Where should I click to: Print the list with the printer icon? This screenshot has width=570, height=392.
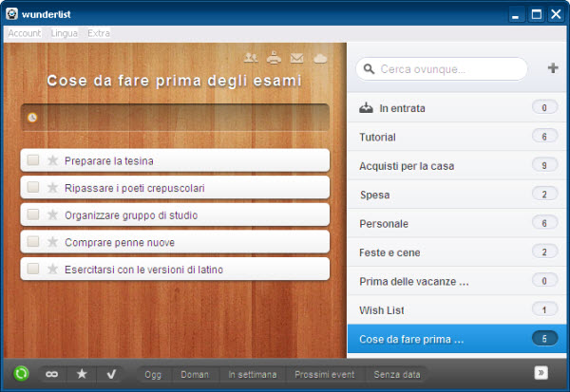(x=274, y=58)
